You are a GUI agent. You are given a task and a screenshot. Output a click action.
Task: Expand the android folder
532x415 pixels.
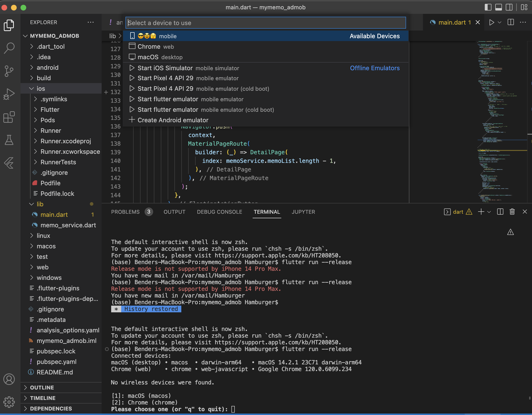point(61,67)
